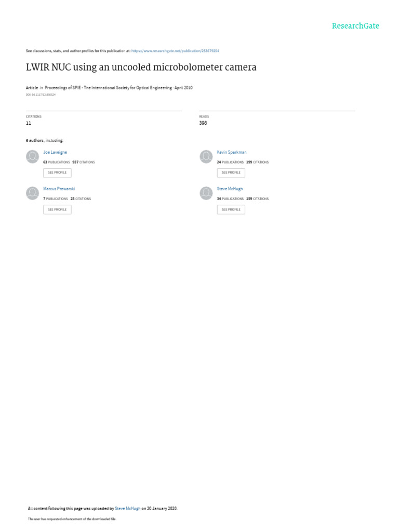Click the DOI text below journal name

coord(41,95)
